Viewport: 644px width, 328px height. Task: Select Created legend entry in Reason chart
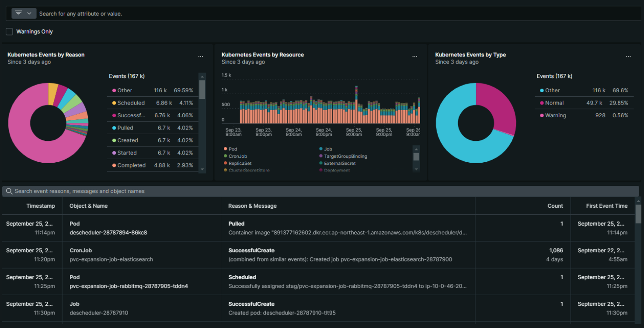pos(153,140)
